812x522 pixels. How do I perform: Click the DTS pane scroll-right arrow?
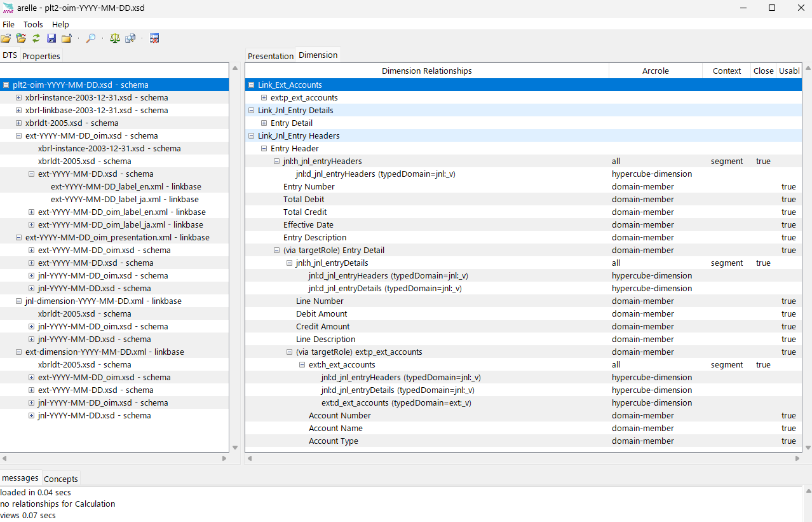224,458
